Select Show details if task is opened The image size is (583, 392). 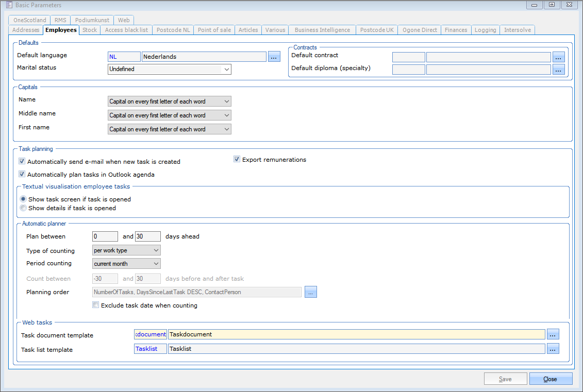(23, 208)
